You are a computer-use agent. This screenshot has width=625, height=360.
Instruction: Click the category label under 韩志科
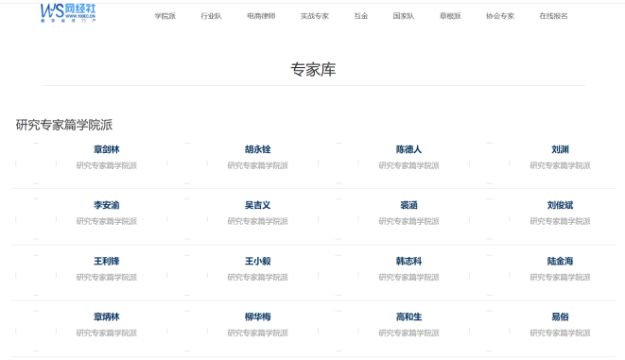pos(409,277)
